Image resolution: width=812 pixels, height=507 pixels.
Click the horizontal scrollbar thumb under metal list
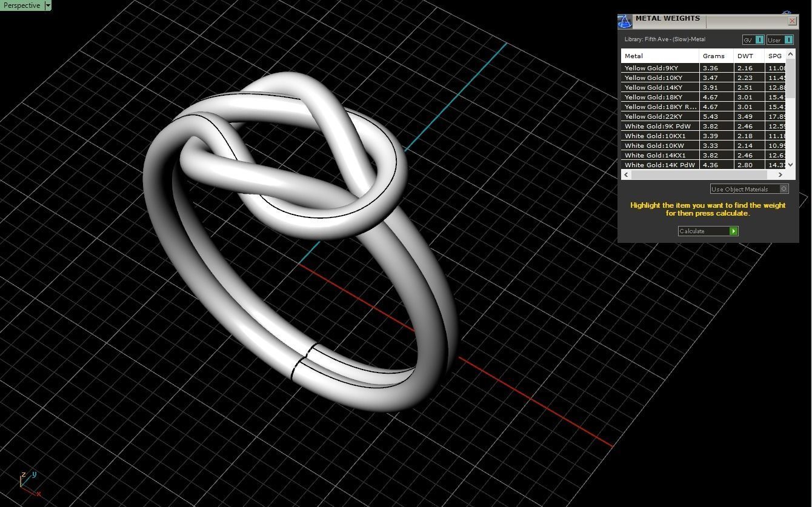click(699, 174)
